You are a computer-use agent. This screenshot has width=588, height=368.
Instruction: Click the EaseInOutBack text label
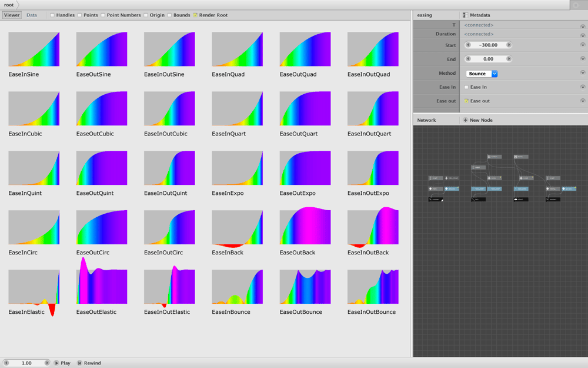[368, 253]
